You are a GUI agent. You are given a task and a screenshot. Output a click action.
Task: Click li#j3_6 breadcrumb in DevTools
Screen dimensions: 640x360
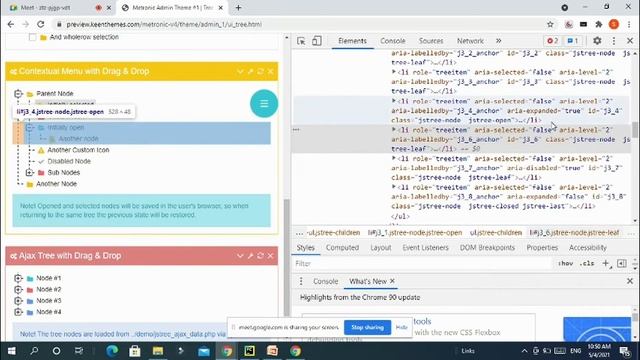[574, 233]
